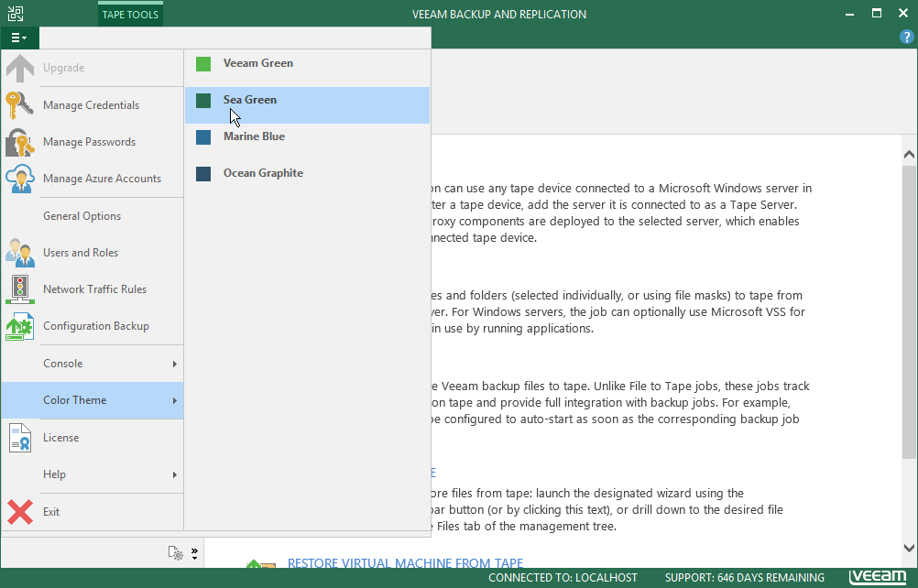
Task: Select the Tape Tools ribbon tab
Action: tap(130, 15)
